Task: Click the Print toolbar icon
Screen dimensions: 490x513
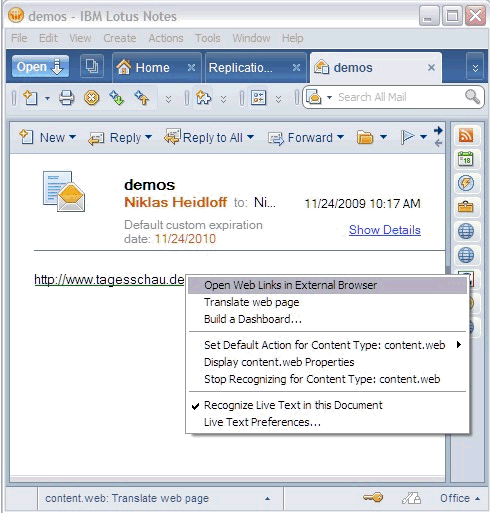Action: [x=66, y=98]
